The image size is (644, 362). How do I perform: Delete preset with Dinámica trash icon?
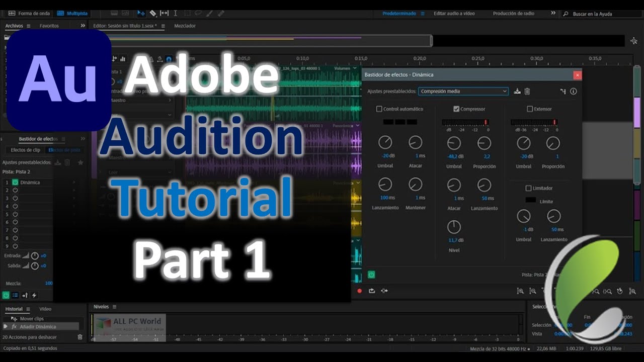click(527, 91)
